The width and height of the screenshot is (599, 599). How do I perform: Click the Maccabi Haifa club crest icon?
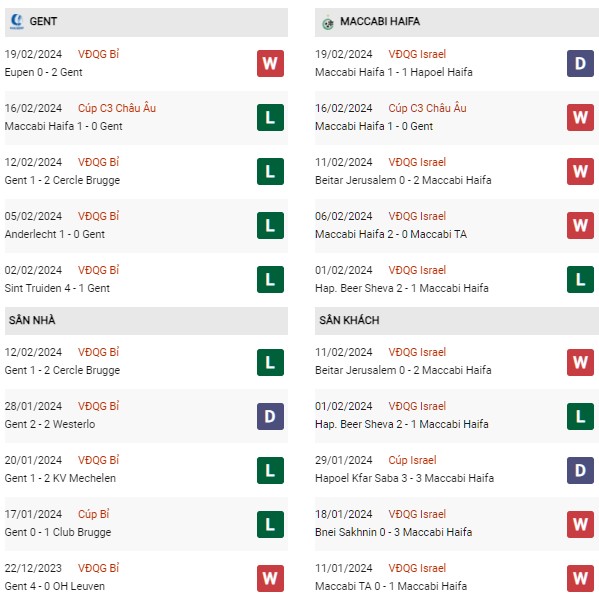coord(327,23)
